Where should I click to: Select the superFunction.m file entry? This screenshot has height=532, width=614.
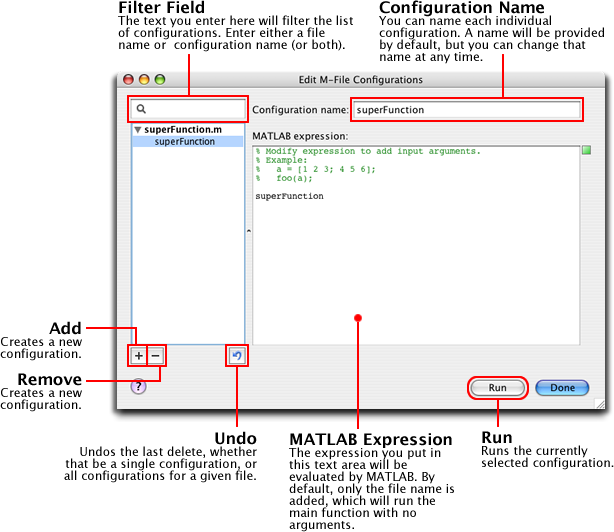coord(183,130)
